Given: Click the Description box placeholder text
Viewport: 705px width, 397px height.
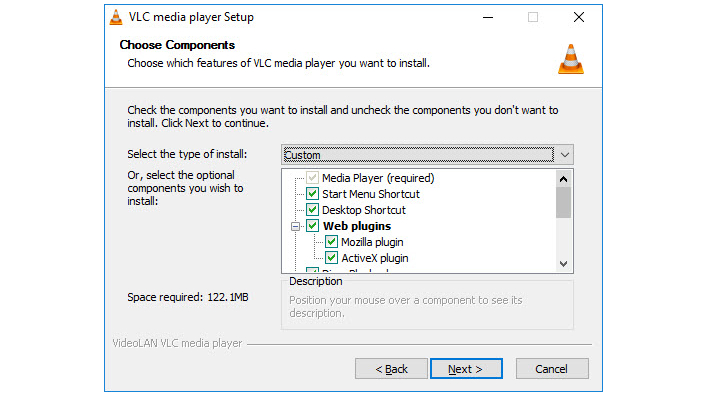Looking at the screenshot, I should click(x=406, y=307).
